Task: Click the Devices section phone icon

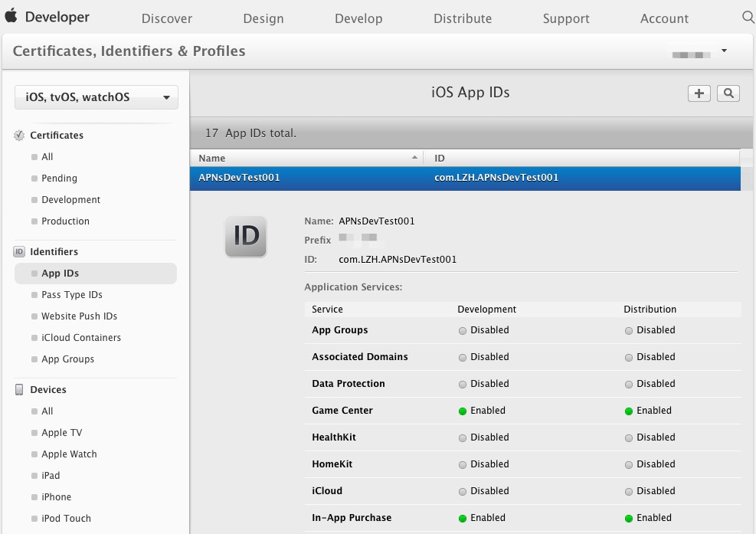Action: click(19, 390)
